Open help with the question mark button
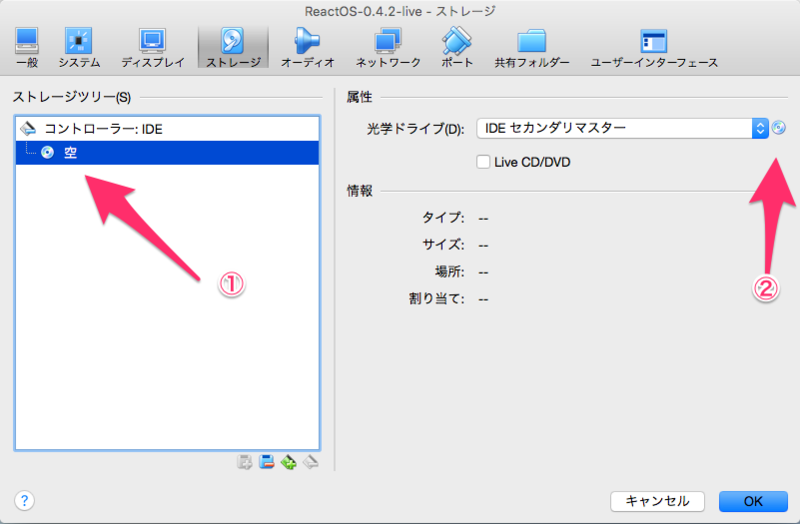The image size is (800, 524). click(24, 501)
